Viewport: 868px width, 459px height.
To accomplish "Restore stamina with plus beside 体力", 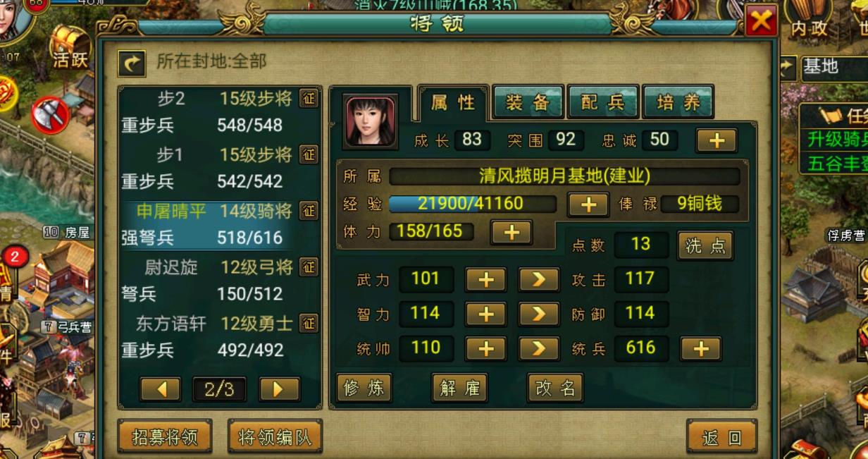I will [x=512, y=232].
